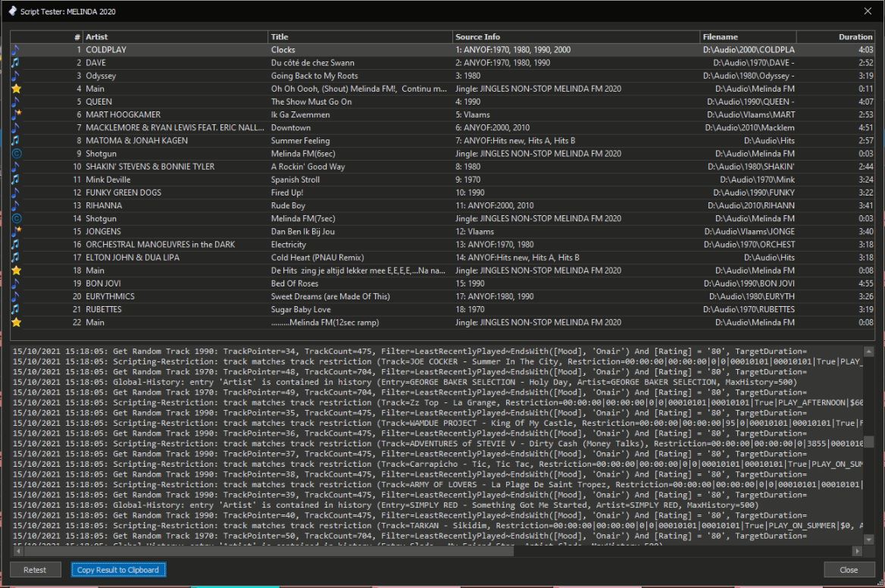Select the title "Clocks"
Viewport: 885px width, 588px height.
(283, 50)
